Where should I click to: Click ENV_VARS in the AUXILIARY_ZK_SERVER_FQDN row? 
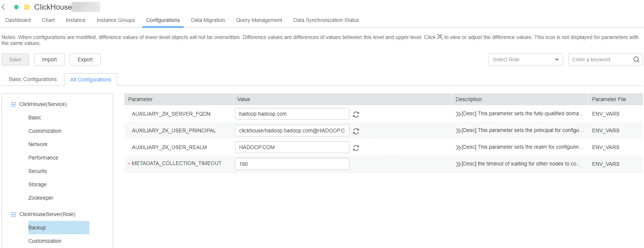tap(606, 114)
